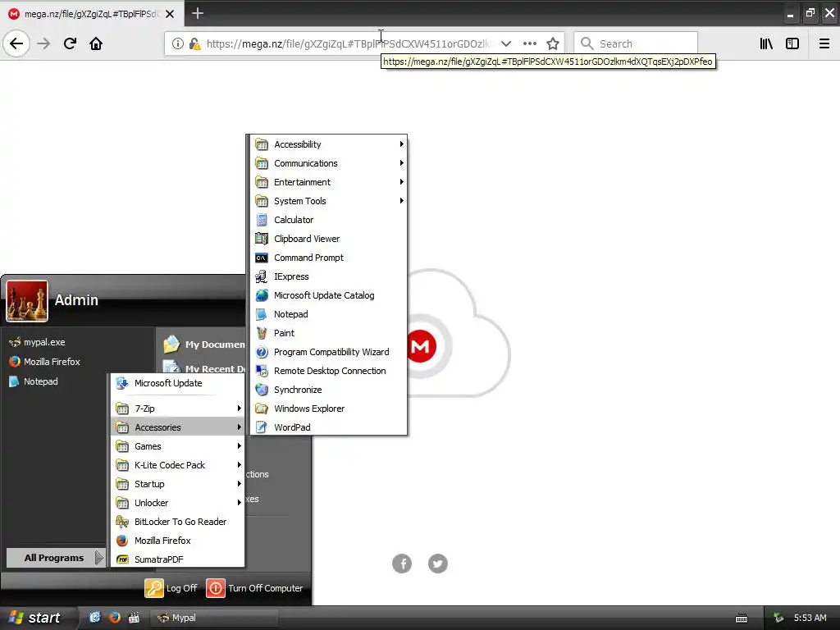Viewport: 840px width, 630px height.
Task: Open Command Prompt
Action: coord(328,257)
